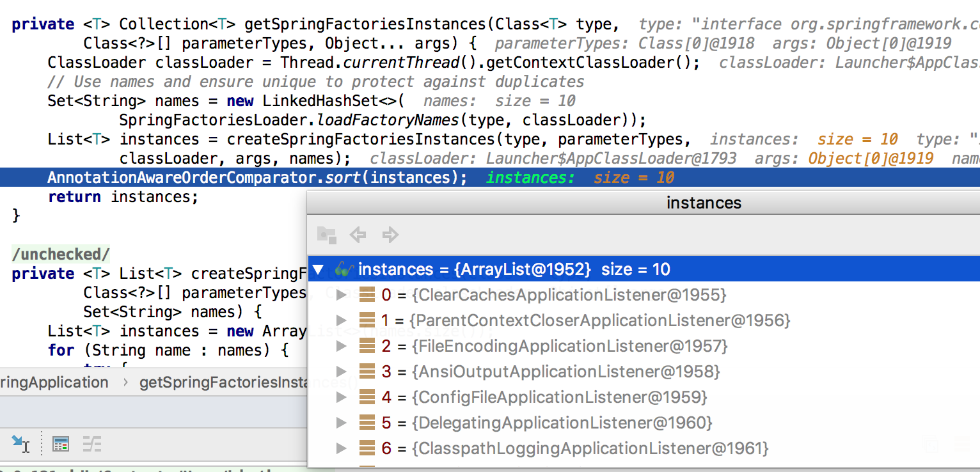Click the 'return instances;' code line
This screenshot has height=472, width=980.
(x=123, y=196)
